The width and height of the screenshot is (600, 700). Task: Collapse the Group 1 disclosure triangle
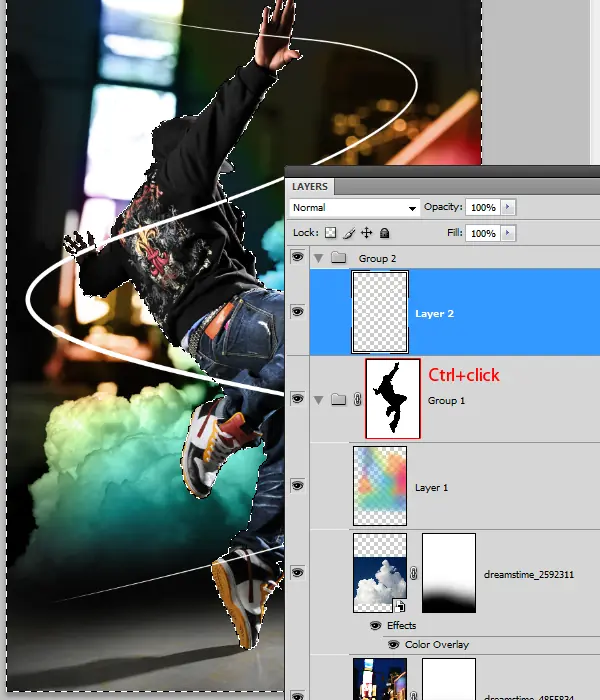[318, 400]
